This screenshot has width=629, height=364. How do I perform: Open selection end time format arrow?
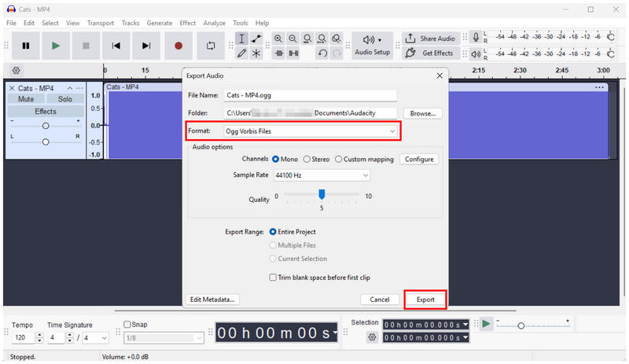[x=465, y=337]
